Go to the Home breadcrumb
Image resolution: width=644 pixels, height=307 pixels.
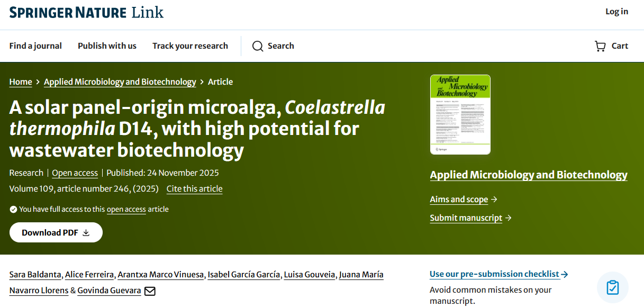click(x=21, y=82)
